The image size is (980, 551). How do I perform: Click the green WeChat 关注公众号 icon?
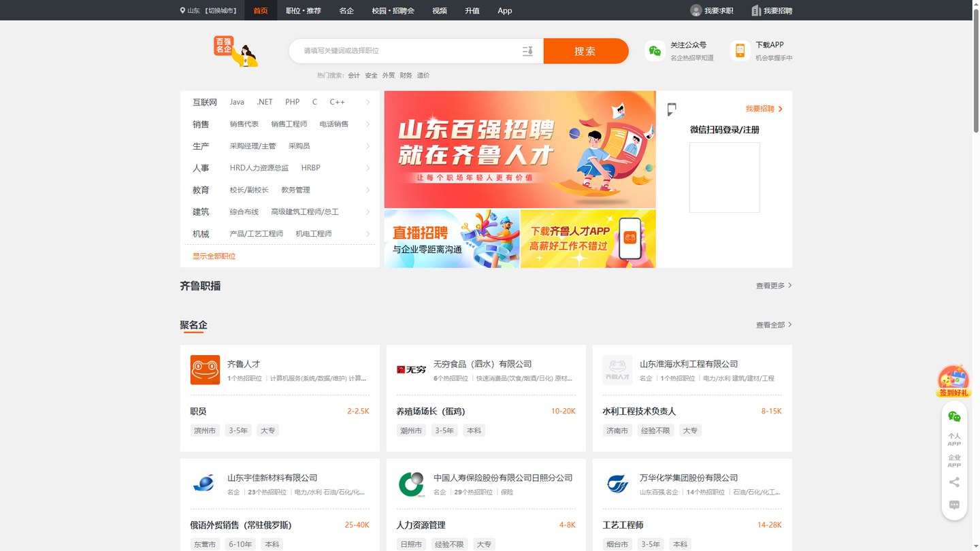pos(655,50)
